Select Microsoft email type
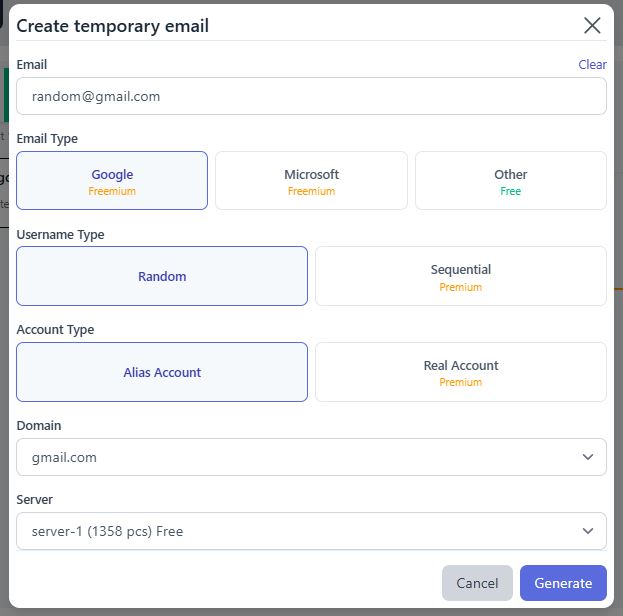 (x=312, y=180)
